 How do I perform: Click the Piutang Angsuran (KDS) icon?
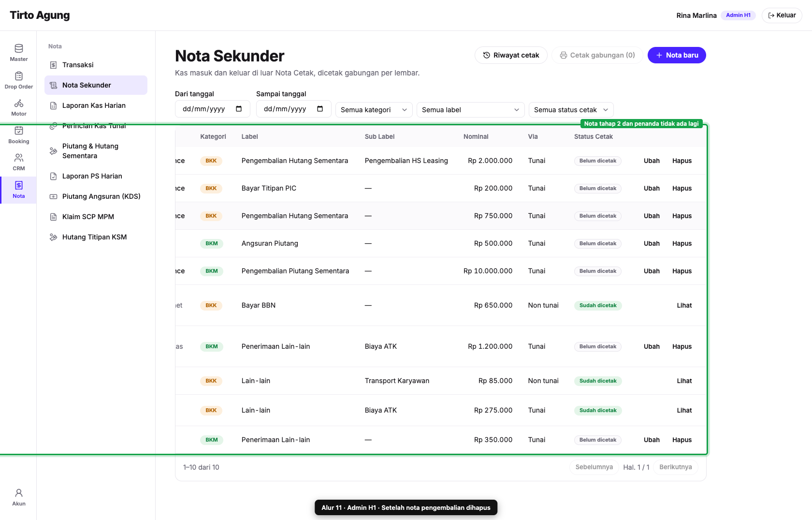pos(54,196)
